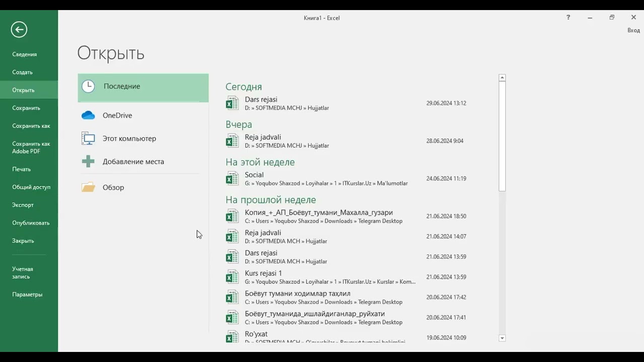Open Учетная запись settings
644x362 pixels.
point(23,273)
